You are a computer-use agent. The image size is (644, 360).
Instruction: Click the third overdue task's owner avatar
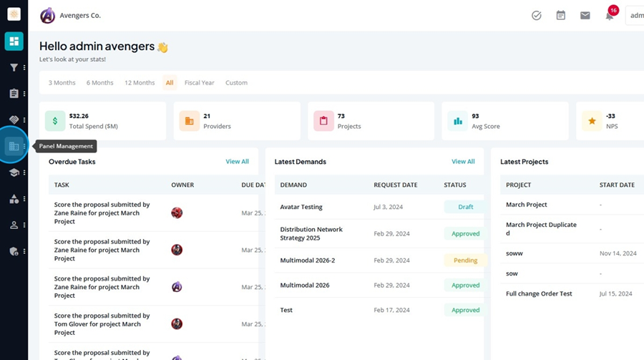[x=177, y=287]
